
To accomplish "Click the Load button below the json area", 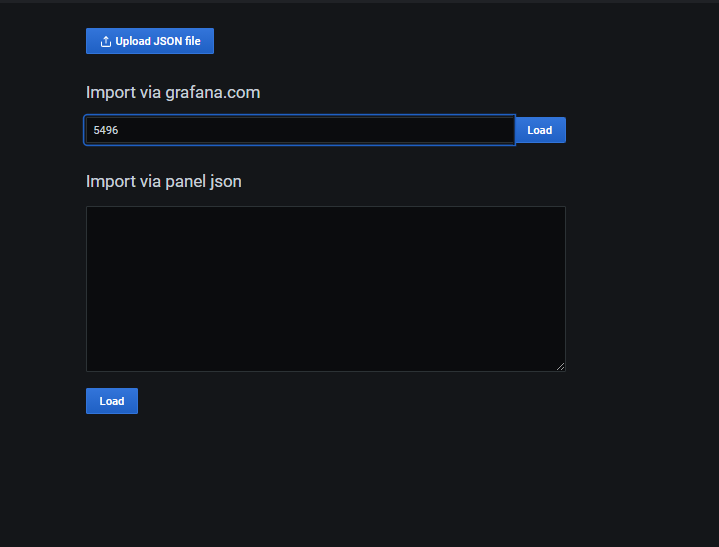I will tap(112, 401).
